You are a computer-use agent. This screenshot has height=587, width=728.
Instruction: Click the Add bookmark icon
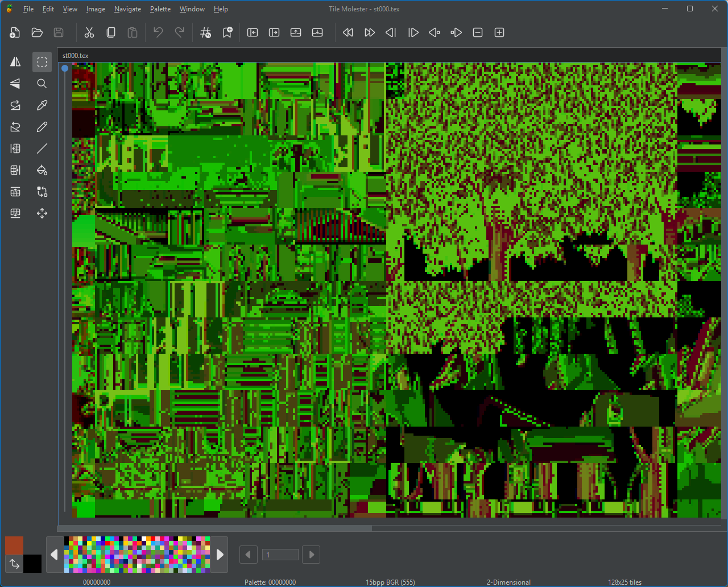pos(227,32)
